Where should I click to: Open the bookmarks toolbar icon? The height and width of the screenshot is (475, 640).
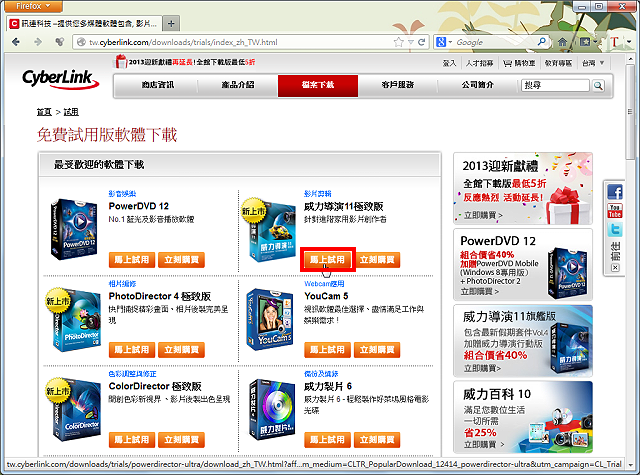tap(585, 42)
